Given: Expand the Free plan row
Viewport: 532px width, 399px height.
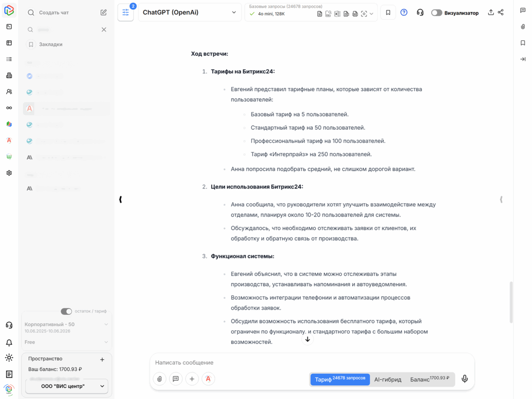Looking at the screenshot, I should click(x=66, y=342).
